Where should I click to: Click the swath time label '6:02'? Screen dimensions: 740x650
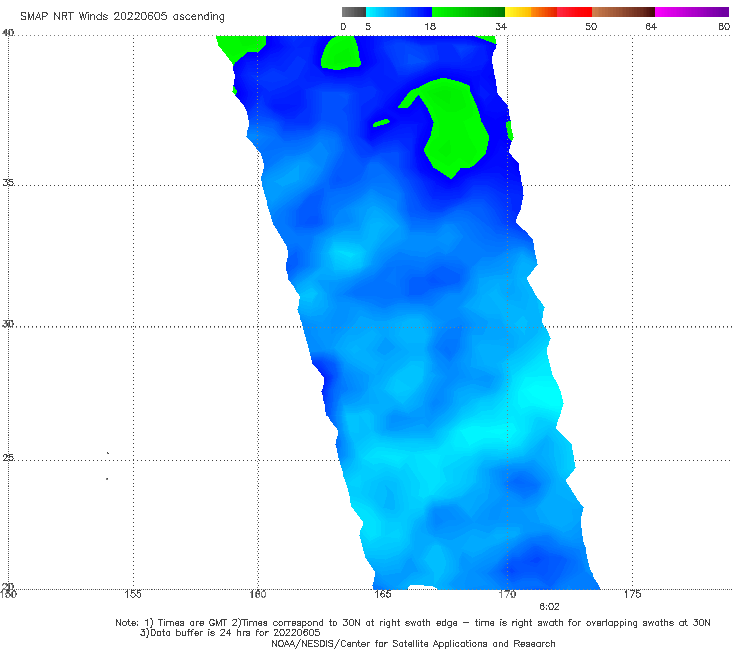[549, 607]
